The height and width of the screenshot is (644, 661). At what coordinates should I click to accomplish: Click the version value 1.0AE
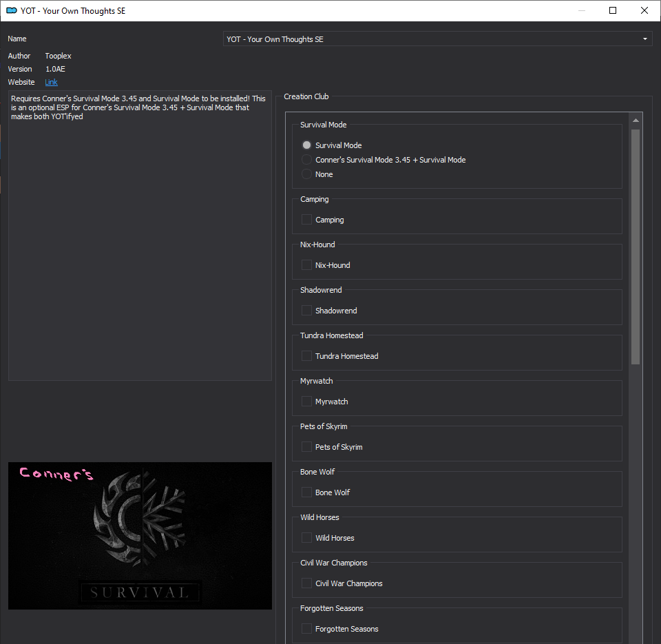point(55,69)
